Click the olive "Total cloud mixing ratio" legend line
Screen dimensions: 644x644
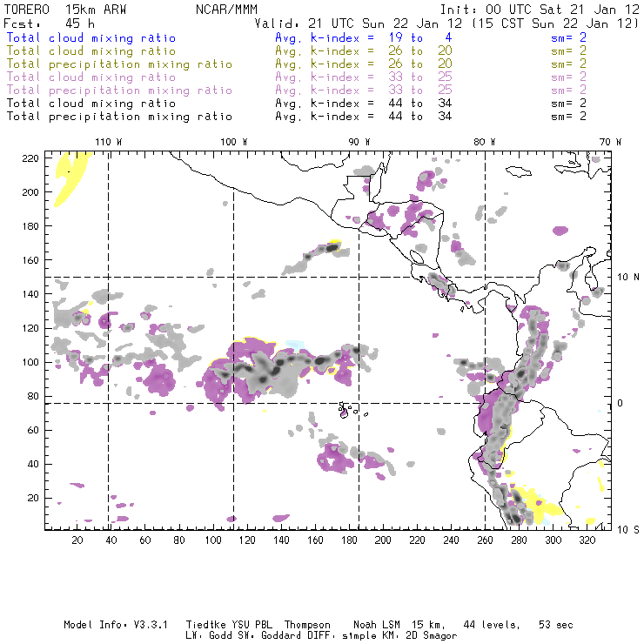click(91, 51)
